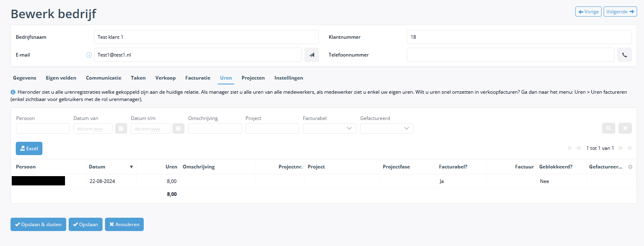This screenshot has height=246, width=644.
Task: Export hours with the Excel button
Action: click(x=29, y=149)
